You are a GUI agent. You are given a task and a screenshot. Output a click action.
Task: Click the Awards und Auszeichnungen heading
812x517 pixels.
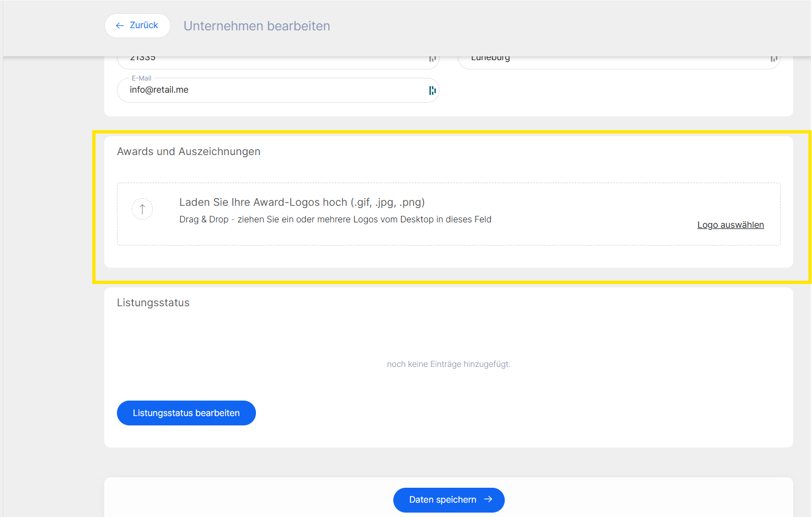[189, 152]
